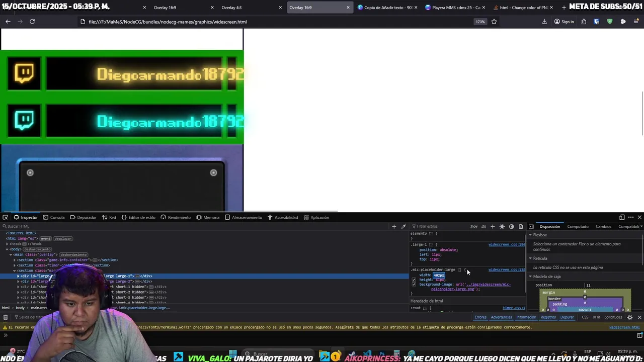
Task: Expand the selected large-1 div node
Action: 18,276
